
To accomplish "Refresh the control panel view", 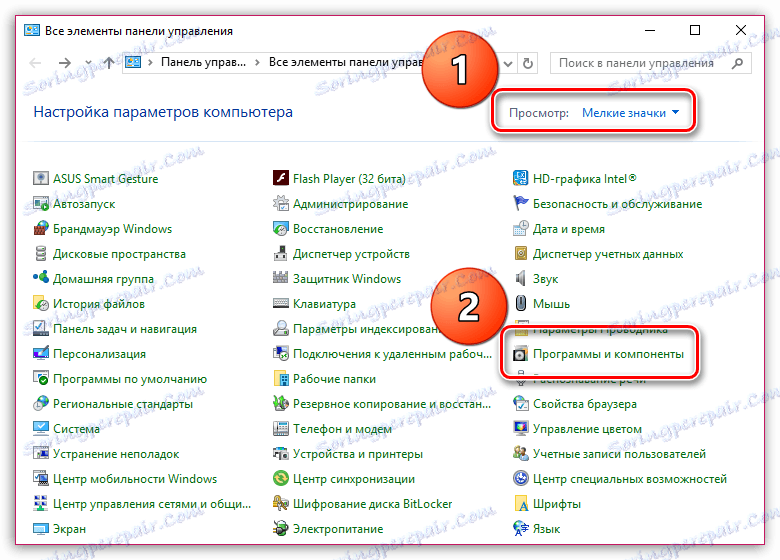I will pos(528,64).
